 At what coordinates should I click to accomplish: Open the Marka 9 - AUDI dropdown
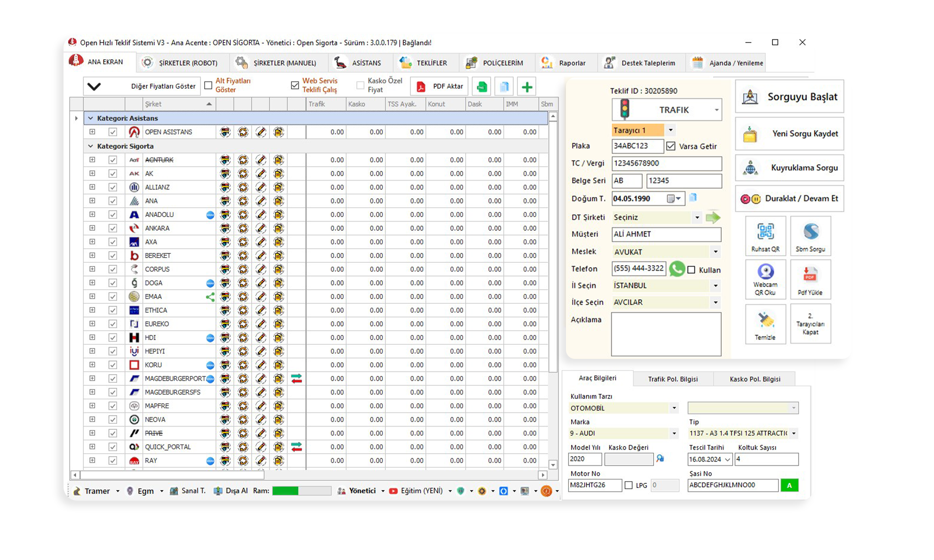coord(674,434)
